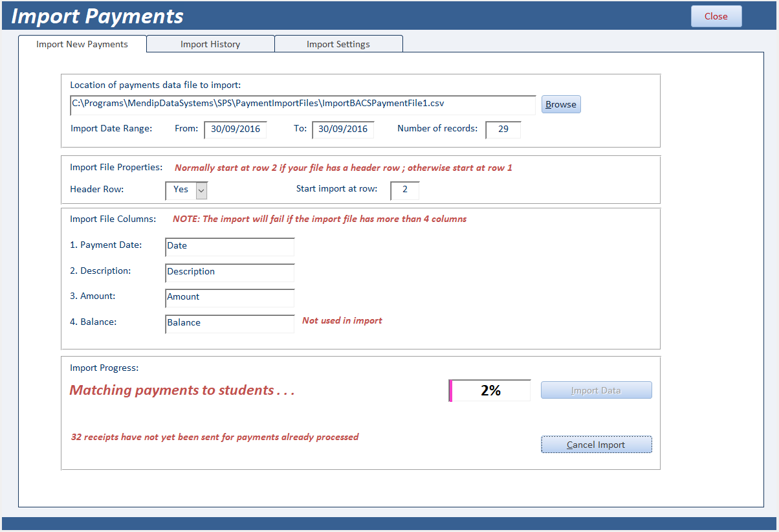Click the 'Number of records:' label
Image resolution: width=779 pixels, height=532 pixels.
click(x=437, y=128)
